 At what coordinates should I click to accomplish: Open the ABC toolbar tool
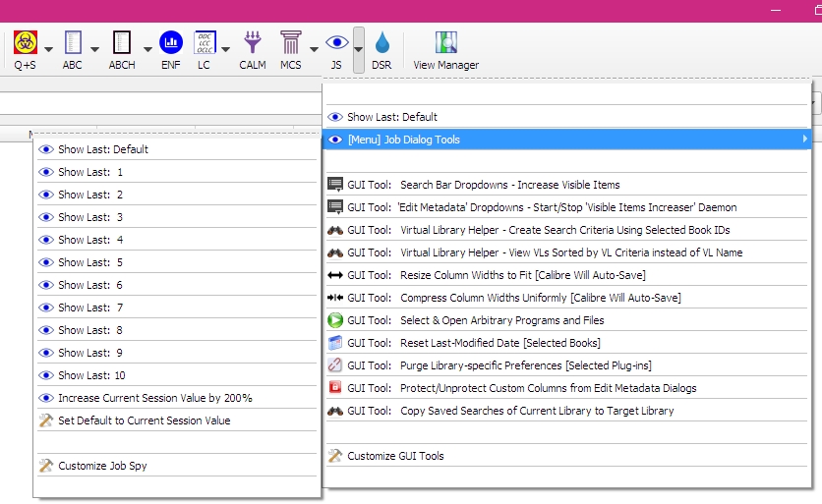[73, 43]
